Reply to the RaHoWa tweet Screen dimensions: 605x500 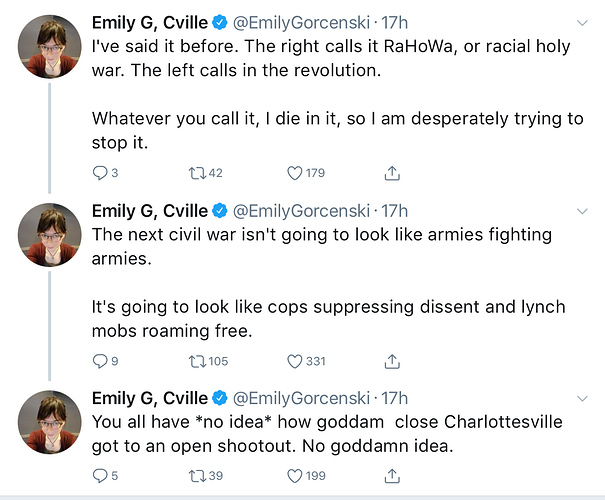100,173
